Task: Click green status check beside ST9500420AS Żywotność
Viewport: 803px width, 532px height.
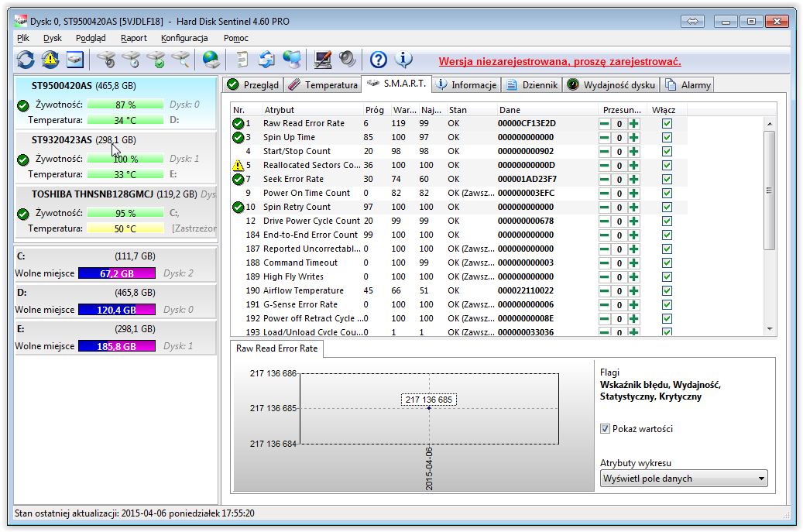Action: [x=23, y=105]
